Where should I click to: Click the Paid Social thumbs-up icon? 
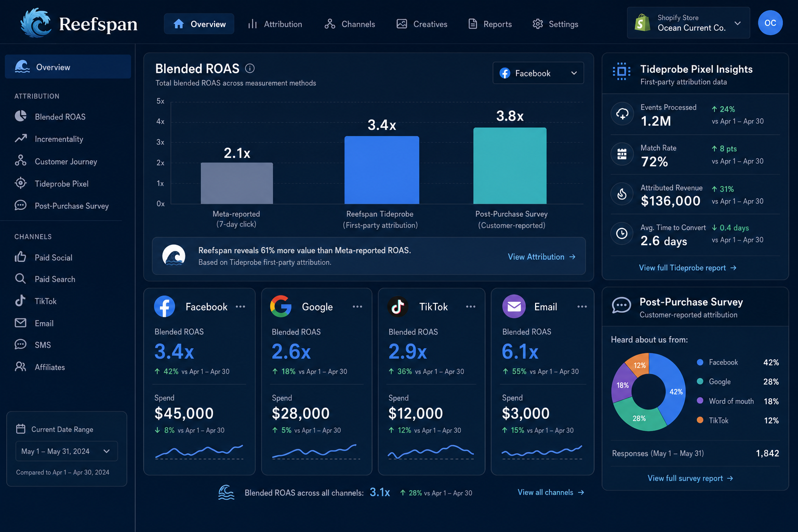coord(20,257)
